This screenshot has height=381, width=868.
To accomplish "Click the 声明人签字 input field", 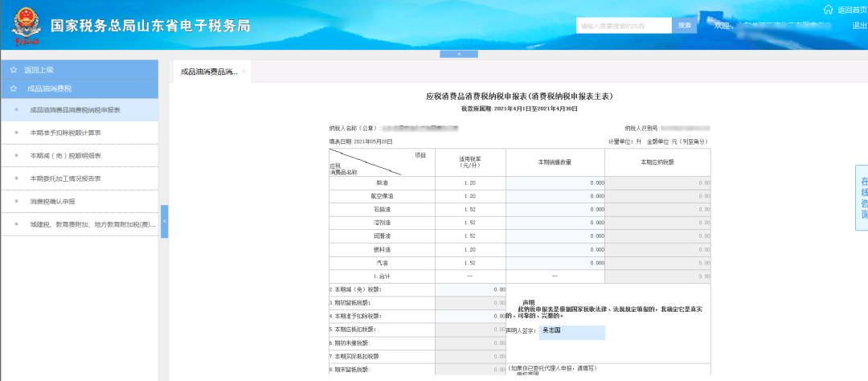I will [x=572, y=332].
